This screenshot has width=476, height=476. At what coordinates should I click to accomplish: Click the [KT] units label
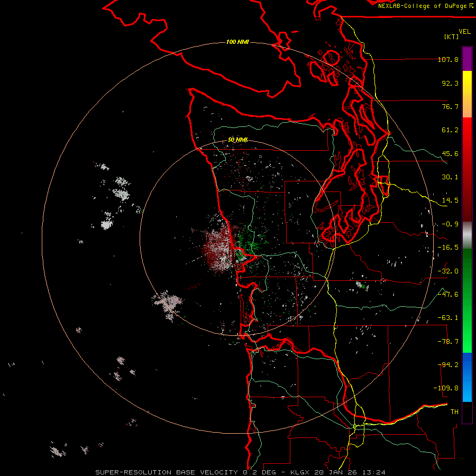click(x=452, y=36)
